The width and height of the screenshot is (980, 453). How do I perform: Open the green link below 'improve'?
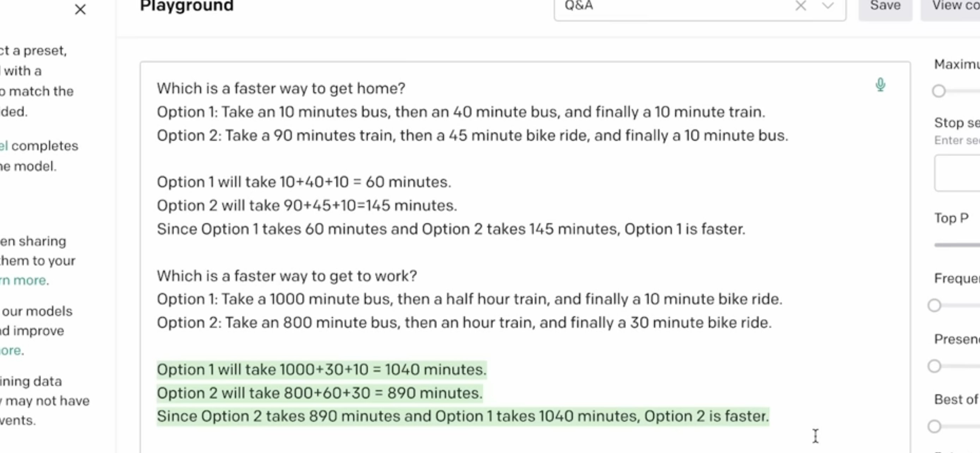(11, 350)
